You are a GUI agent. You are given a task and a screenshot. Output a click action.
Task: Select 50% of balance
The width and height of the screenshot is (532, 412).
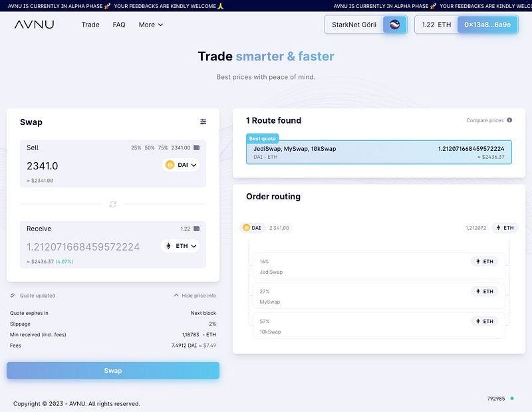tap(149, 148)
